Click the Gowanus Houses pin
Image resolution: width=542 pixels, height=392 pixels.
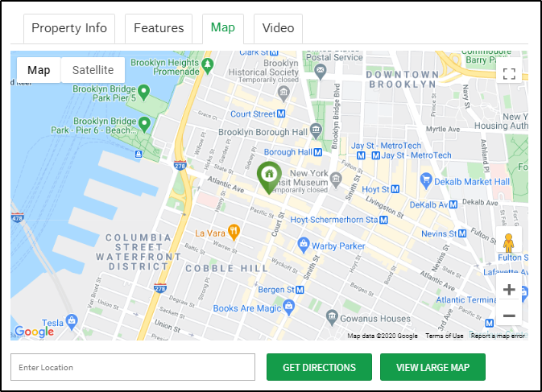tap(332, 317)
